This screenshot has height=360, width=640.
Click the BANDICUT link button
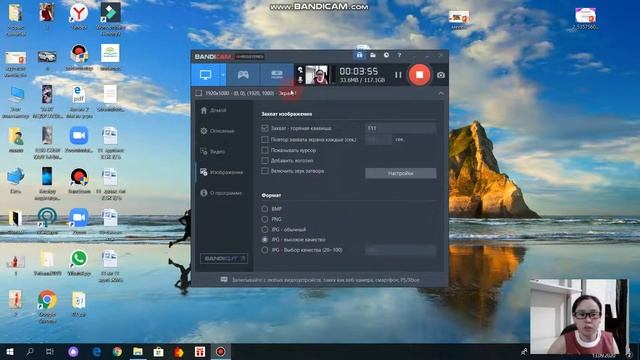[x=224, y=259]
